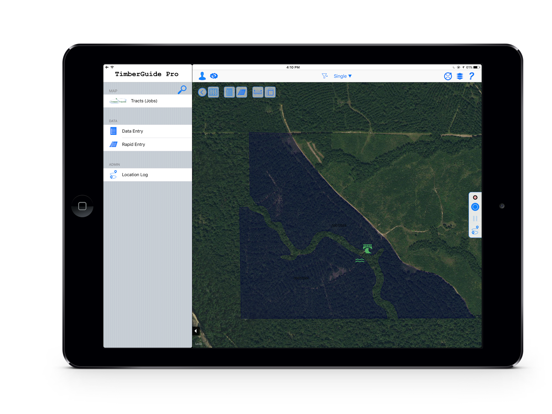Click the square area map tool

pos(270,92)
